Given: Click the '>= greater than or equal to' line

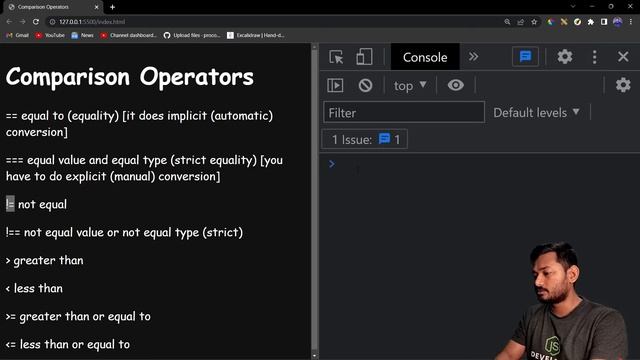Looking at the screenshot, I should pyautogui.click(x=78, y=316).
